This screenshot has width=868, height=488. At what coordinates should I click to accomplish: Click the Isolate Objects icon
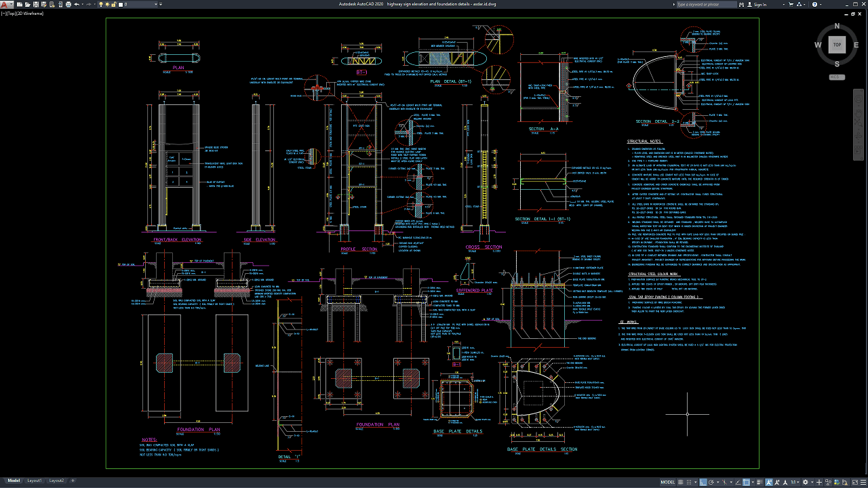[x=828, y=483]
